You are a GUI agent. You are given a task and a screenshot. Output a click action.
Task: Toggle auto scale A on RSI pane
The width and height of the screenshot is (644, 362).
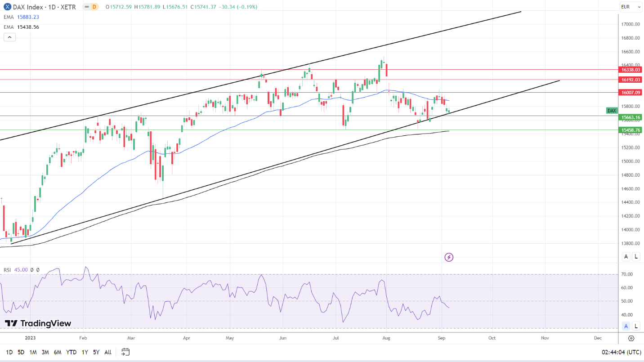click(626, 326)
